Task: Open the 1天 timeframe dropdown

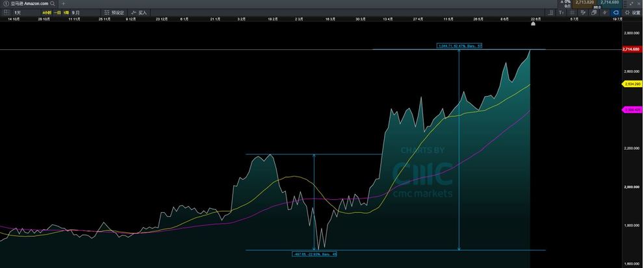Action: (25, 13)
